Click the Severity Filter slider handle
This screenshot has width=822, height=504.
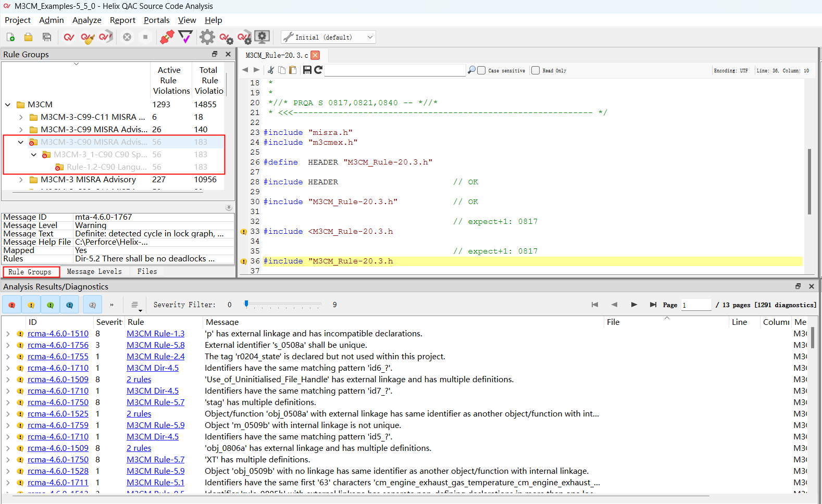point(246,304)
